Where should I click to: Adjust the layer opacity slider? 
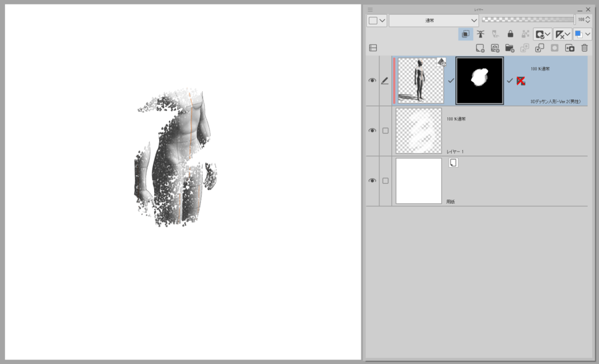coord(530,19)
